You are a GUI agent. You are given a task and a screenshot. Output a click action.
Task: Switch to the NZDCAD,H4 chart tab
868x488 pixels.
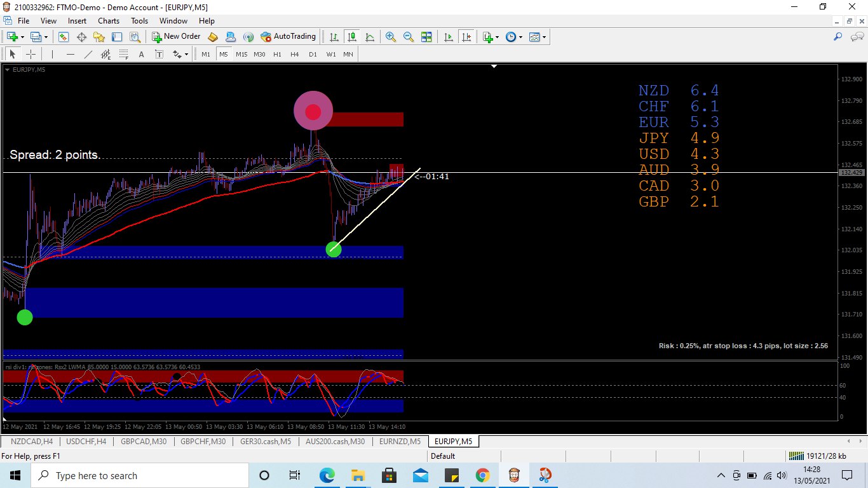pyautogui.click(x=32, y=441)
